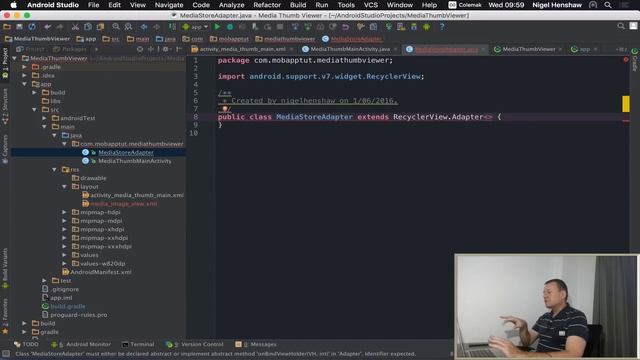Open the Terminal tool window
This screenshot has height=360, width=640.
tap(138, 344)
